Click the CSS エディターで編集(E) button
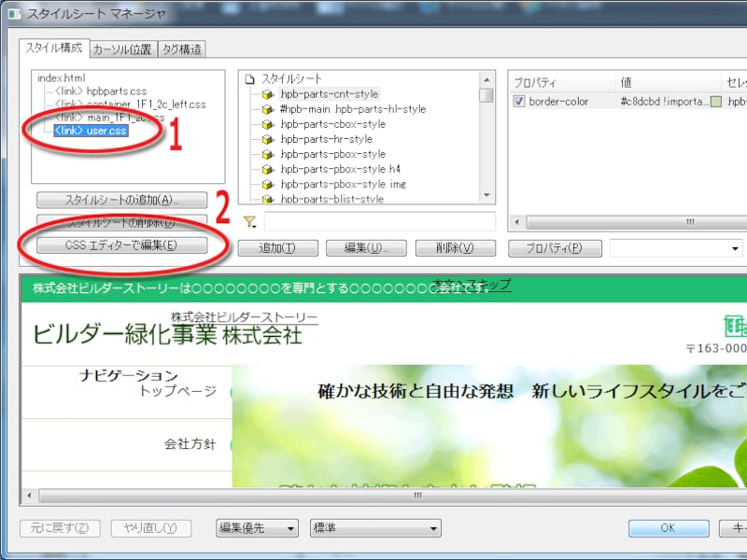 122,245
